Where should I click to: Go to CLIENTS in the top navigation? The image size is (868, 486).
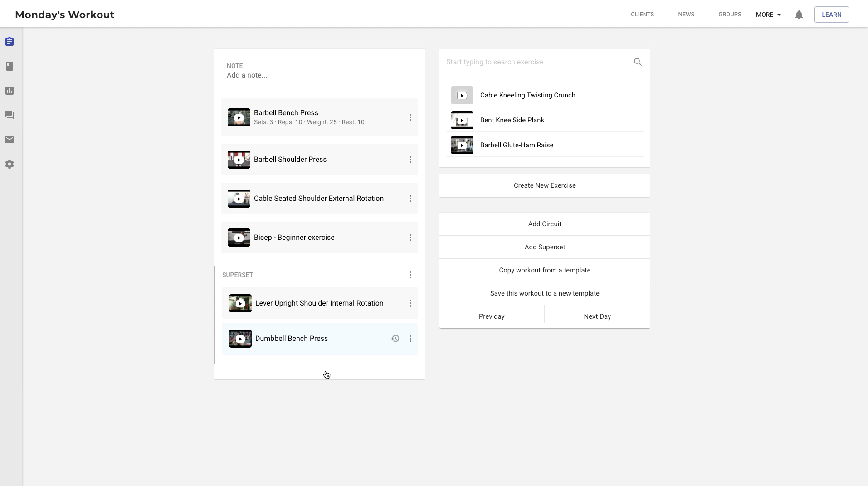click(643, 15)
